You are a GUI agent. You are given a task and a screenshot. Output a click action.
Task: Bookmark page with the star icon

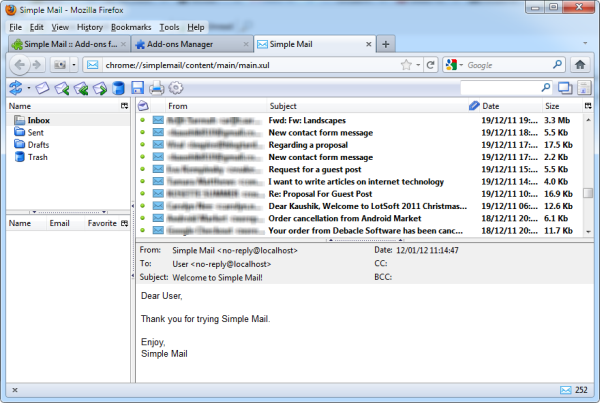[406, 65]
